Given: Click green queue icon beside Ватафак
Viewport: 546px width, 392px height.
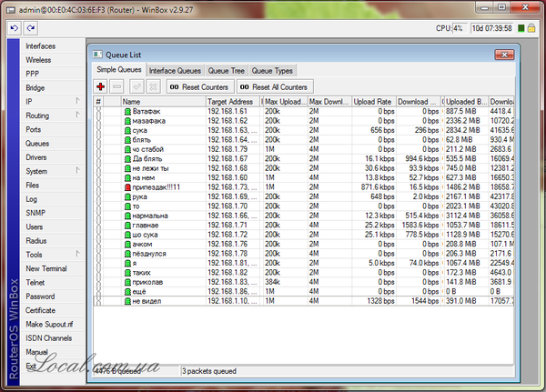Looking at the screenshot, I should 127,110.
